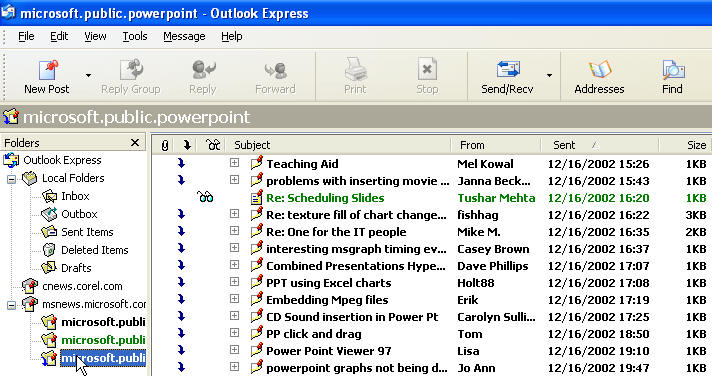Open the Message menu
The width and height of the screenshot is (712, 376).
coord(184,36)
